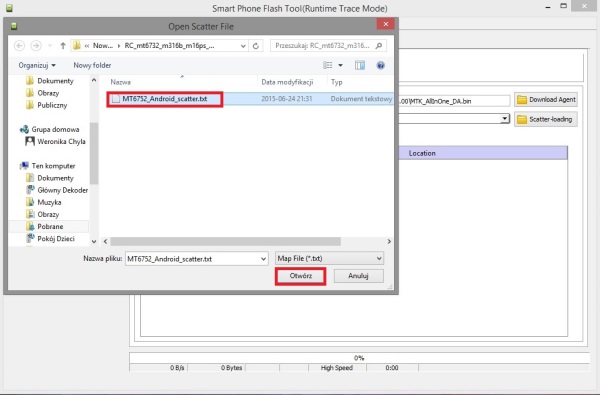Open Pobrane folder in sidebar
Viewport: 600px width, 395px height.
click(44, 227)
